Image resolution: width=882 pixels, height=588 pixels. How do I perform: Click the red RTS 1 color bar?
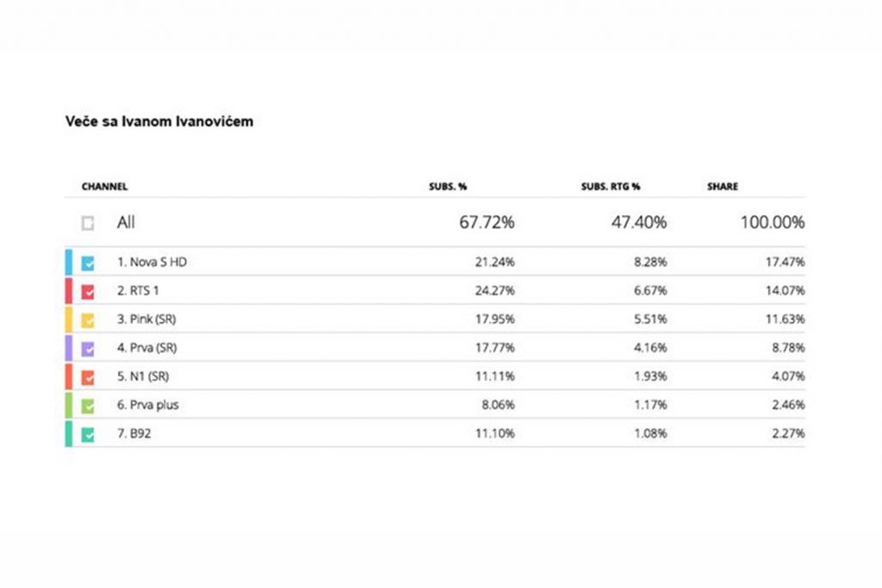tap(69, 291)
